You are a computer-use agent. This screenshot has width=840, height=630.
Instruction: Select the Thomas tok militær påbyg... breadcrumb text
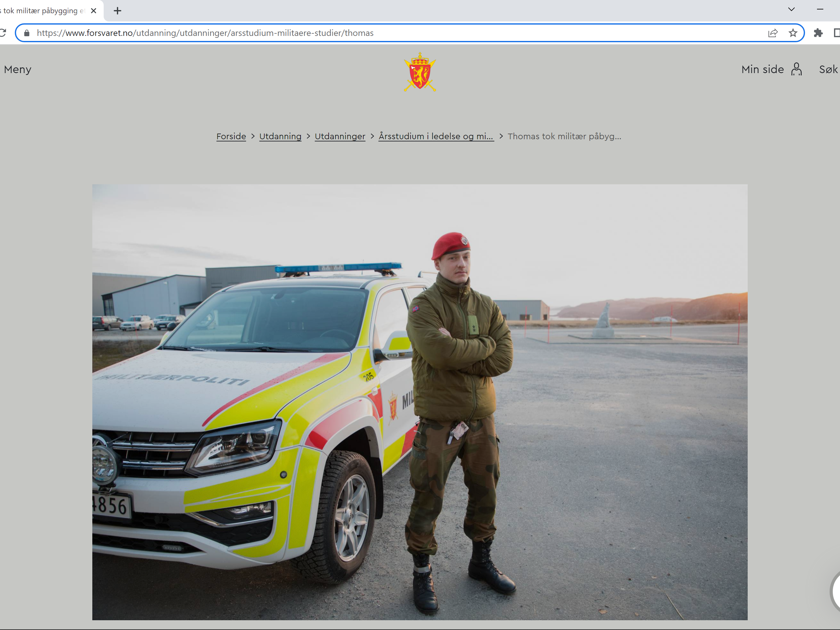(564, 136)
